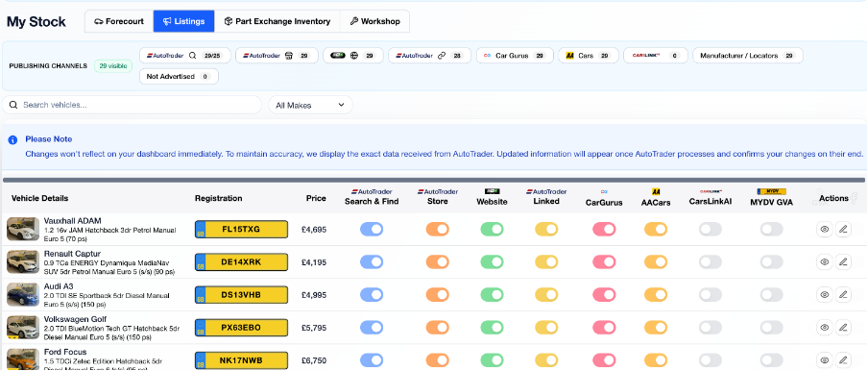868x371 pixels.
Task: Open the All Makes dropdown
Action: pos(310,105)
